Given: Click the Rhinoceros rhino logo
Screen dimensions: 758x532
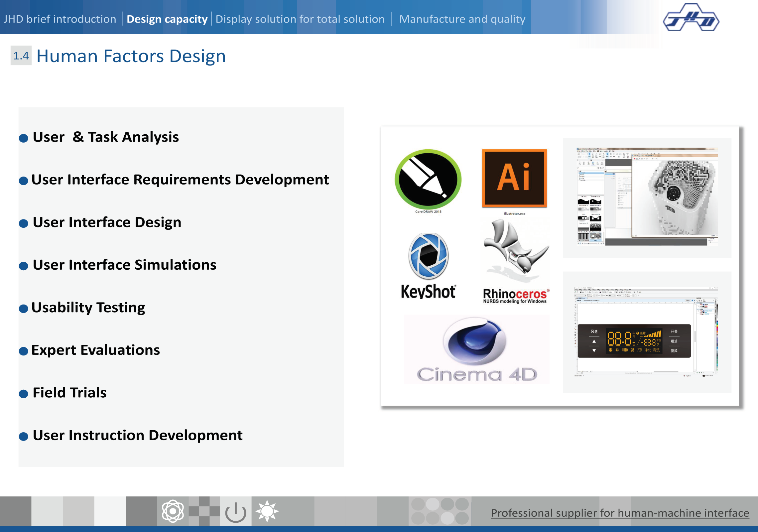Looking at the screenshot, I should coord(515,249).
